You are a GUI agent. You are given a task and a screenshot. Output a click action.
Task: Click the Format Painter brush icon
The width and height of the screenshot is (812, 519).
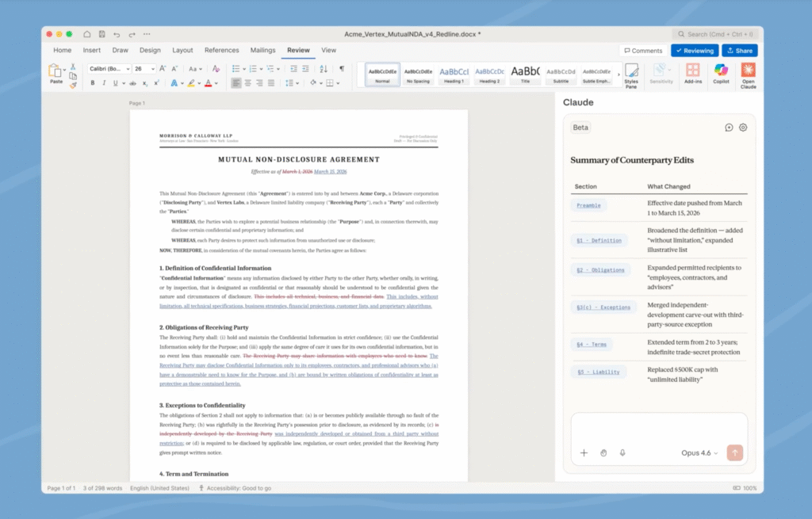(x=73, y=85)
